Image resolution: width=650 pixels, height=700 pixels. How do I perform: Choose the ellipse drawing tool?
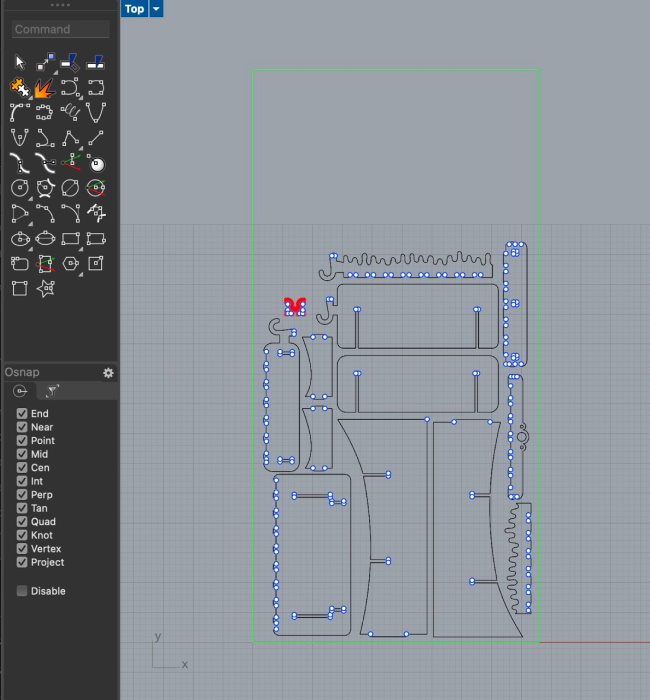point(19,239)
